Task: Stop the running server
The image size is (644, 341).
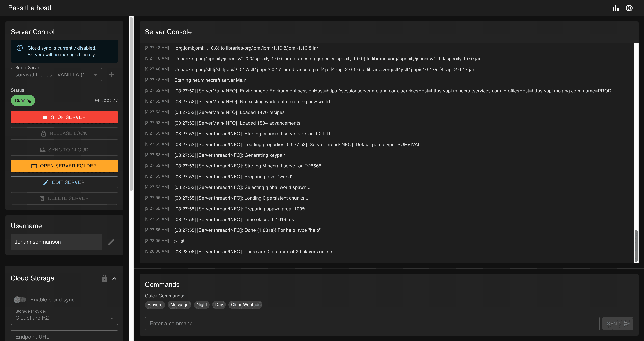Action: [x=64, y=117]
